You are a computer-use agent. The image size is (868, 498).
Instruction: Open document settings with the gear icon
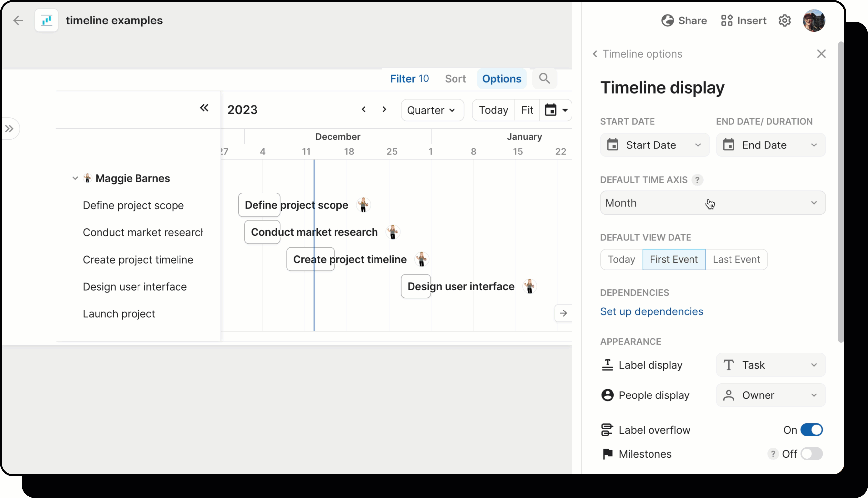click(x=785, y=20)
